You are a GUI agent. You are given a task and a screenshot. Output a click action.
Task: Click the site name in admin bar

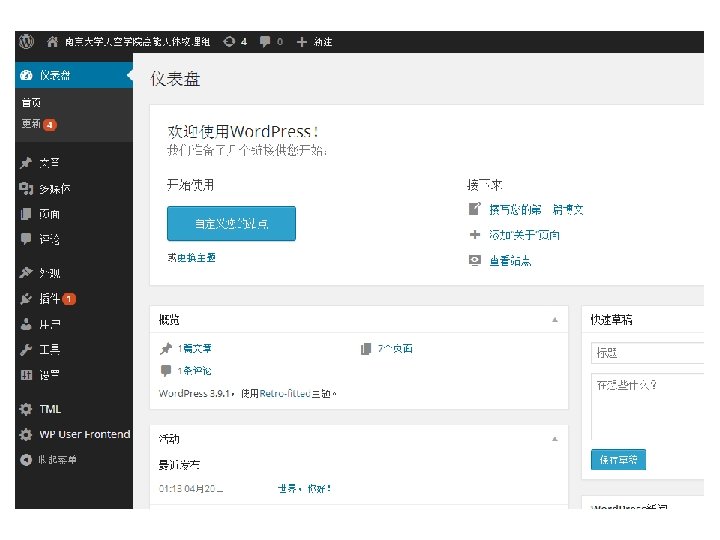tap(137, 42)
